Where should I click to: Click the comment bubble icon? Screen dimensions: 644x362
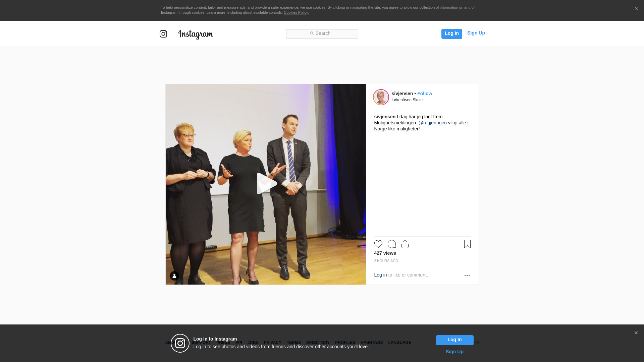coord(392,244)
